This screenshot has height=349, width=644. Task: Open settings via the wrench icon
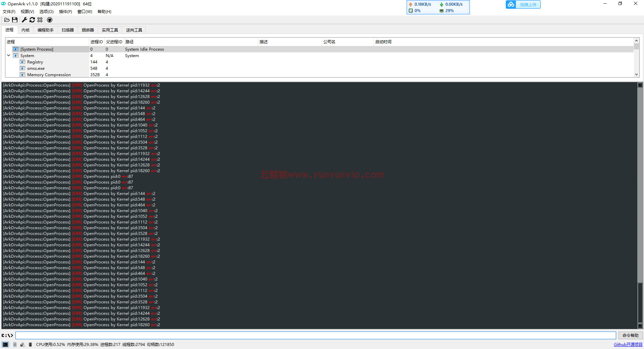tap(24, 20)
